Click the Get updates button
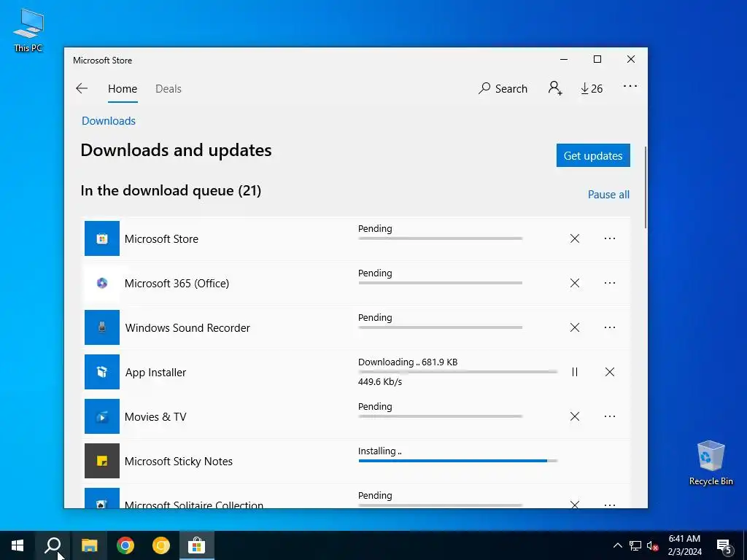 [593, 156]
